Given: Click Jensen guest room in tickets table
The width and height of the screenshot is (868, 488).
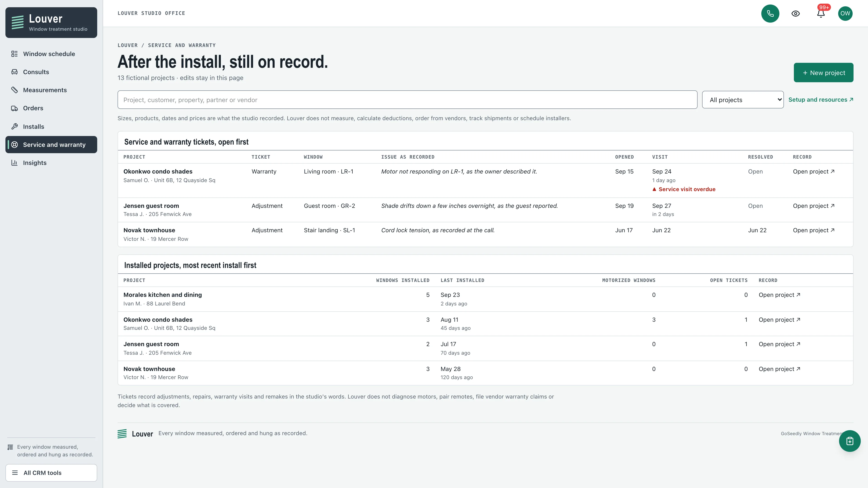Looking at the screenshot, I should (151, 206).
